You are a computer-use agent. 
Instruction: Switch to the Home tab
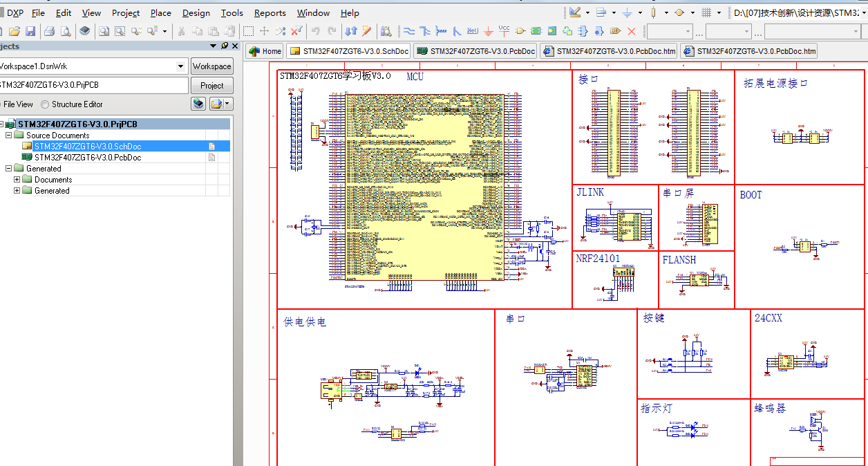click(265, 51)
